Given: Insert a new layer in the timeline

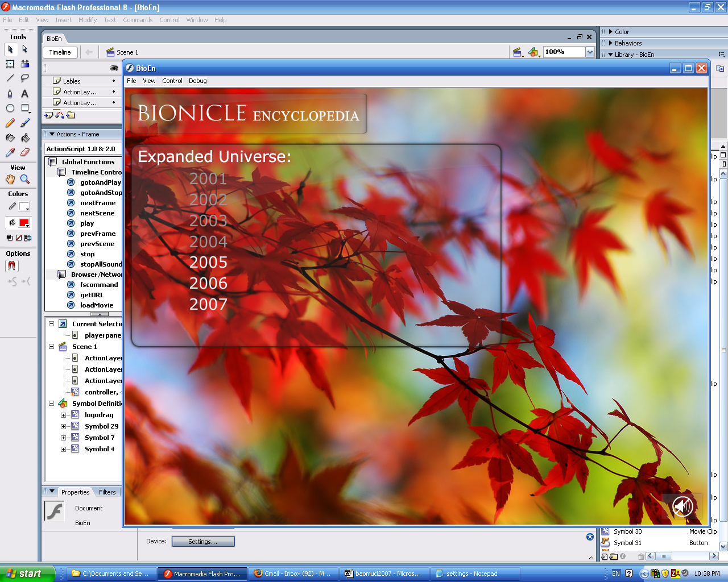Looking at the screenshot, I should (x=48, y=115).
